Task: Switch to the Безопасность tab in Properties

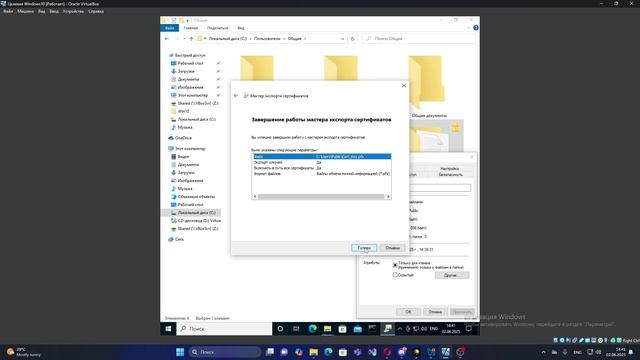Action: tap(451, 174)
